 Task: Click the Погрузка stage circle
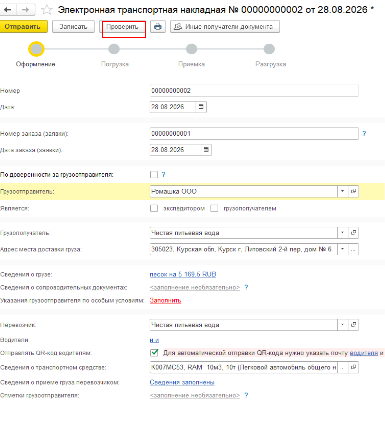click(114, 49)
